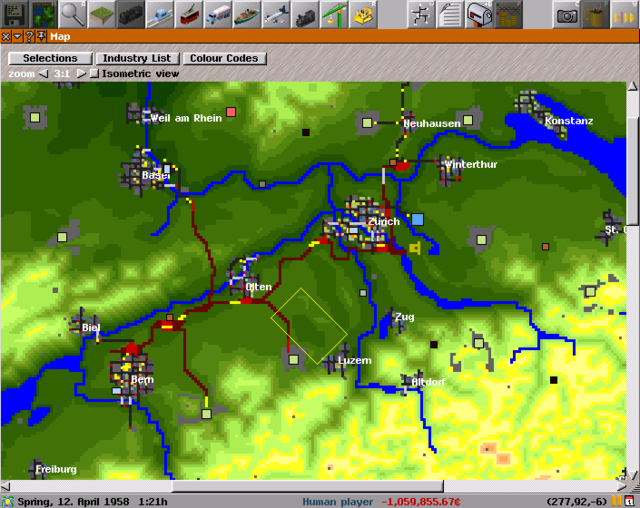Viewport: 640px width, 508px height.
Task: Select the yellow bulldozer remove tool
Action: coord(363,14)
